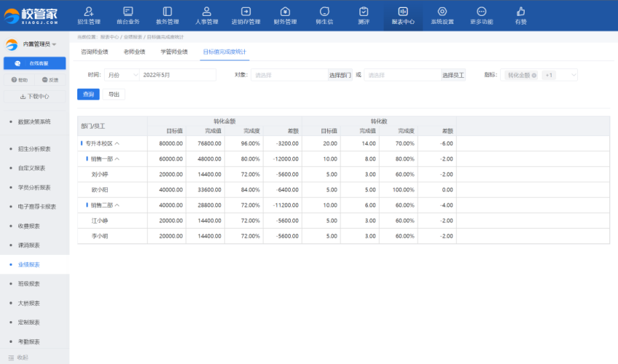Open the 内置管理员 account dropdown

coord(40,44)
